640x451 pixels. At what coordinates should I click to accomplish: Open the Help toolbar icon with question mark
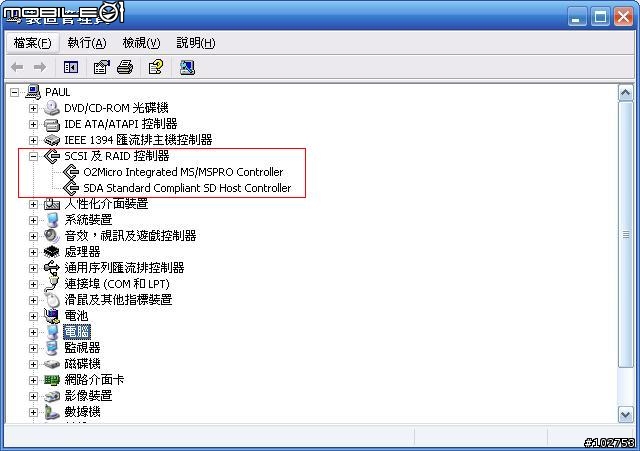[156, 67]
